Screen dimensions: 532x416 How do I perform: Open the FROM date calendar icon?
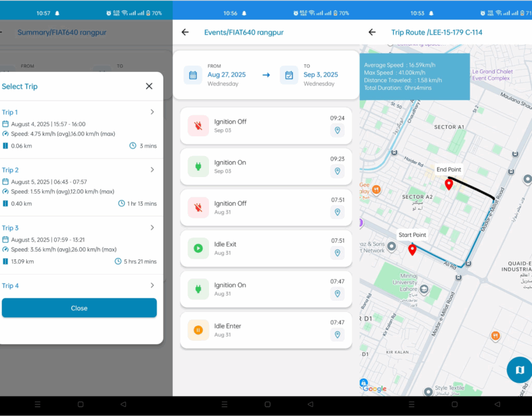(193, 75)
